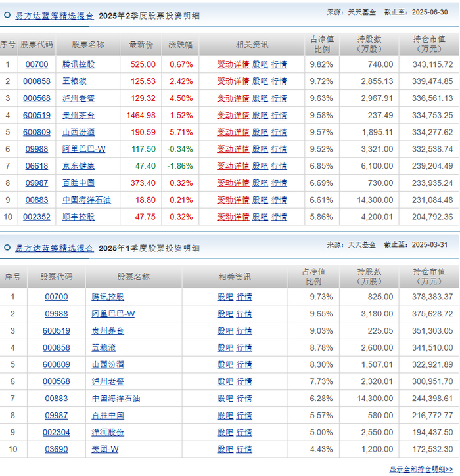Open stock code 000568 in Q1 table

[57, 381]
